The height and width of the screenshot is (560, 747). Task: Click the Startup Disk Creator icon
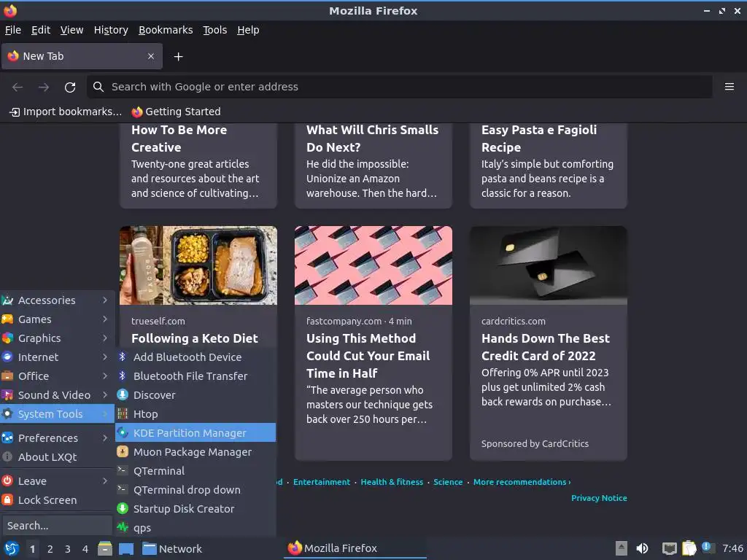click(x=123, y=508)
